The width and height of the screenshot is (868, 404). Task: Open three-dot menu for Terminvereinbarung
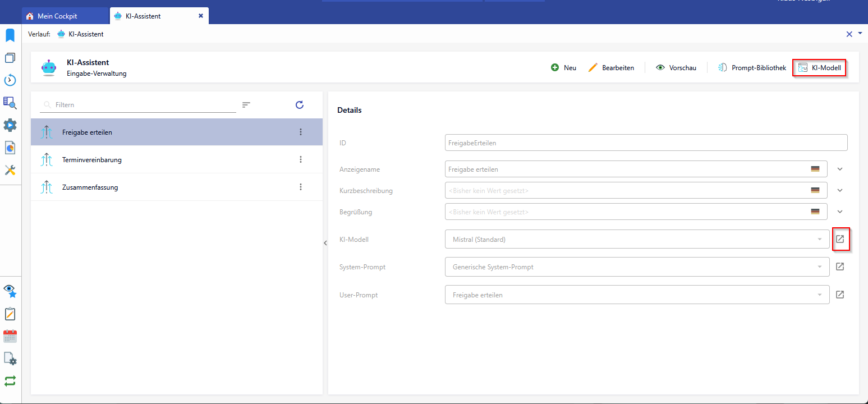point(301,159)
